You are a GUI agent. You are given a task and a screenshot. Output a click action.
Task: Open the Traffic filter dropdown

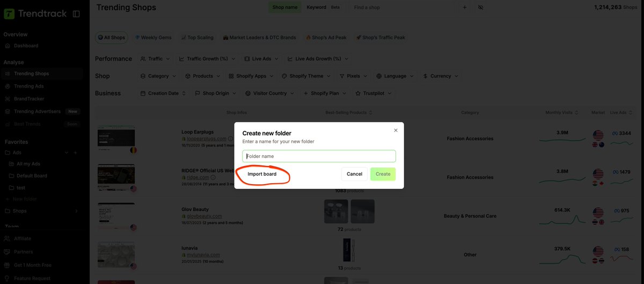coord(155,59)
